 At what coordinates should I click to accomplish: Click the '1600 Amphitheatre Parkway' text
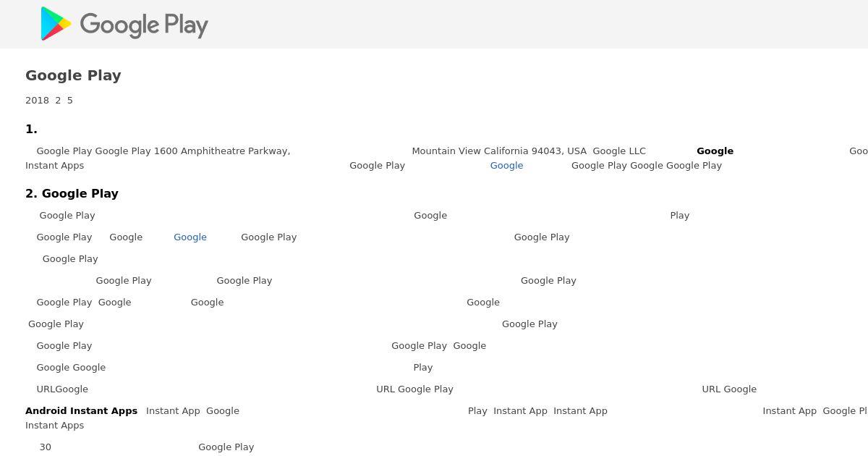(221, 151)
